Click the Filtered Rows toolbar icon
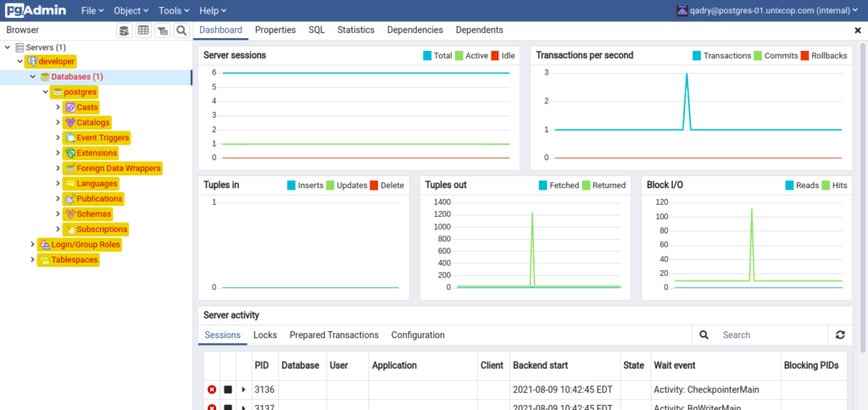868x410 pixels. point(162,30)
